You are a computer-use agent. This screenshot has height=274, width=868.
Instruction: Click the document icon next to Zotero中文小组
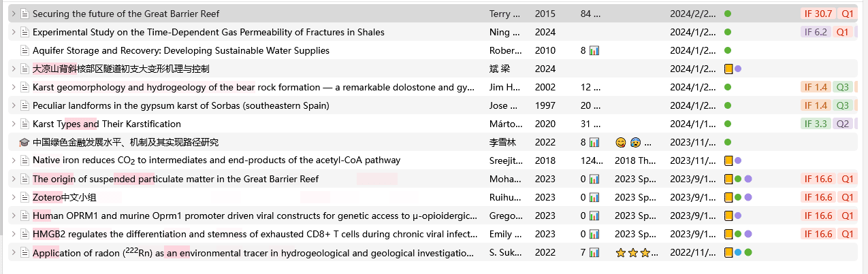tap(25, 197)
